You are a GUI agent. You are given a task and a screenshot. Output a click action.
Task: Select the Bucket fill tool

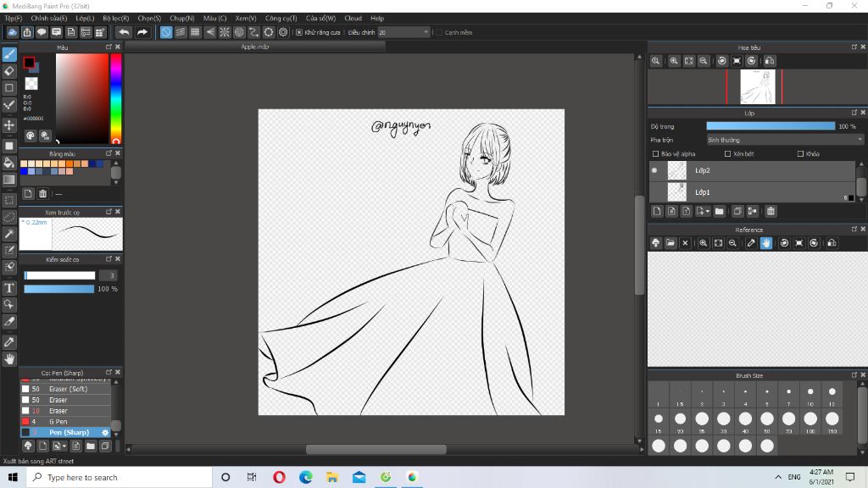(9, 163)
